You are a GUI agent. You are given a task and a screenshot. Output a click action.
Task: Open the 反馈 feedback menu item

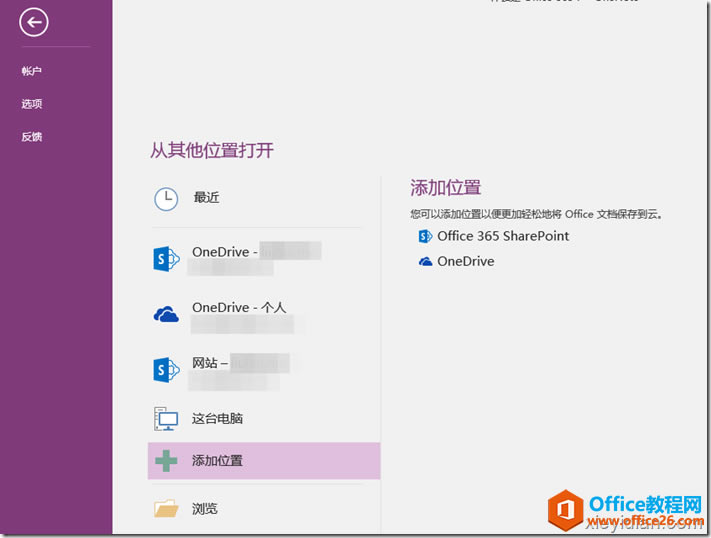pos(31,137)
